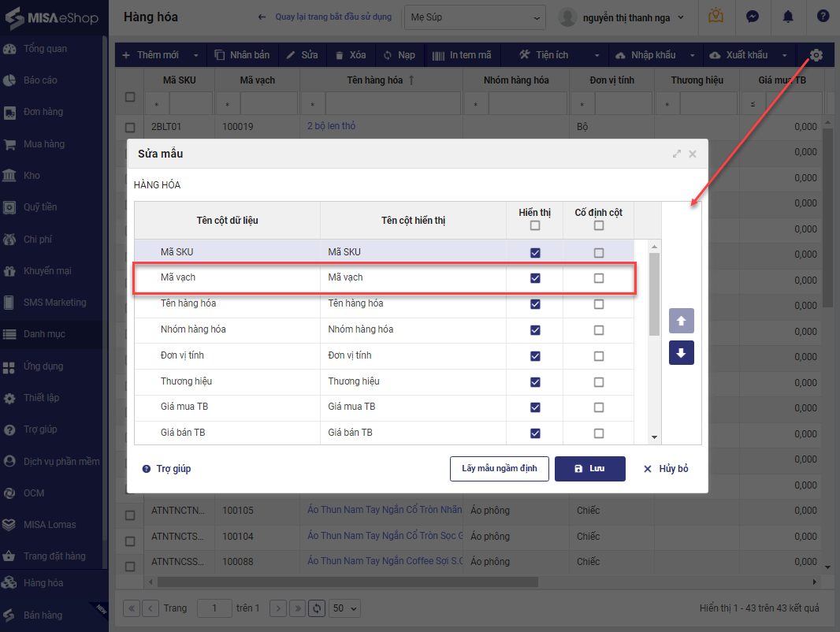Move selected column up with arrow button
Viewport: 840px width, 632px height.
tap(682, 321)
